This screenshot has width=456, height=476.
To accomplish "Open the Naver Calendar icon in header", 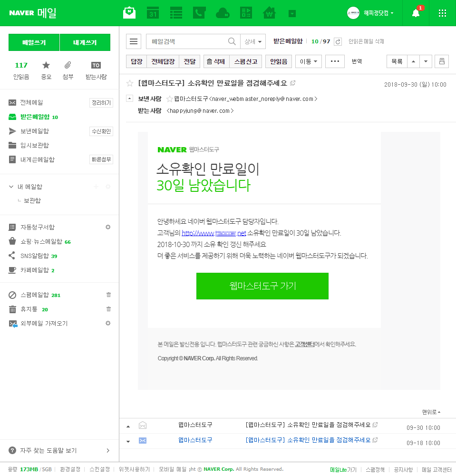I will tap(153, 13).
